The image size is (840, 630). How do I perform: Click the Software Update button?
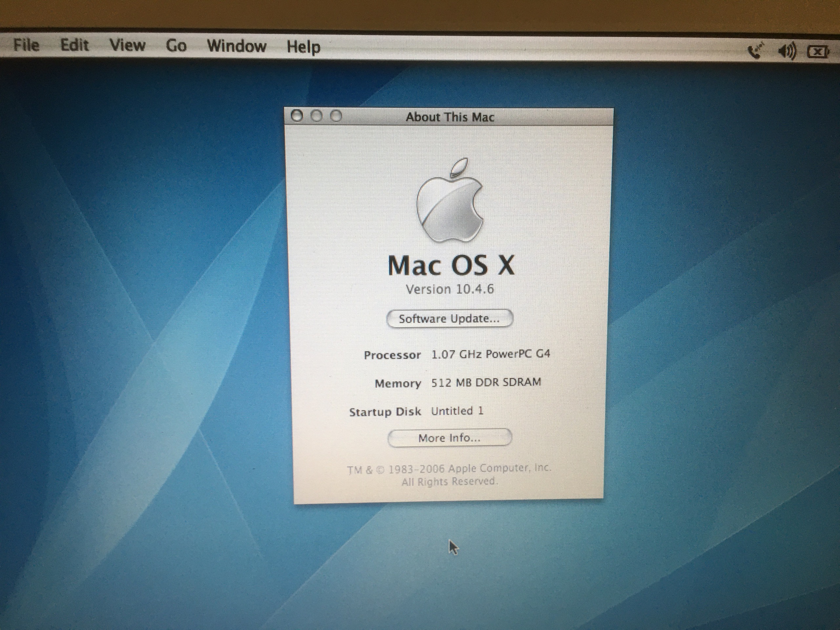450,318
